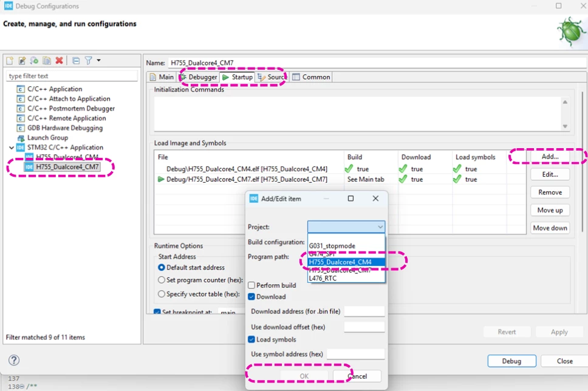
Task: Click the Close button at bottom right
Action: (x=565, y=361)
